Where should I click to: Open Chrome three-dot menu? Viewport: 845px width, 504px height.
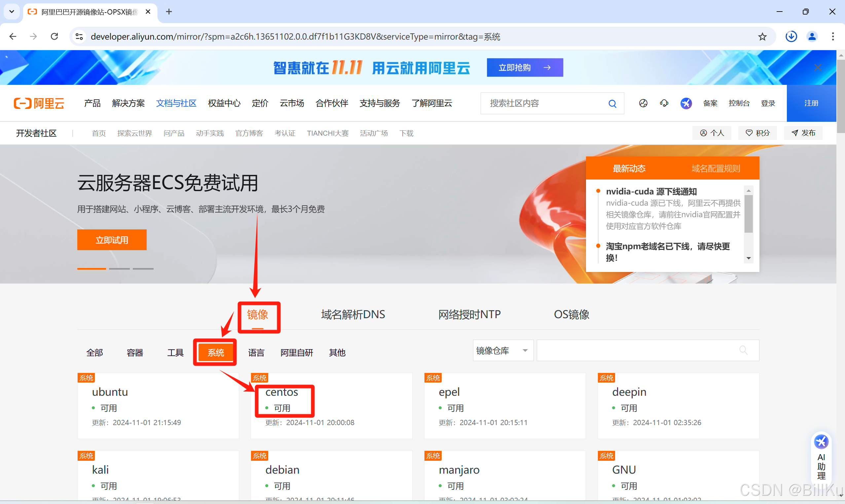(x=833, y=36)
